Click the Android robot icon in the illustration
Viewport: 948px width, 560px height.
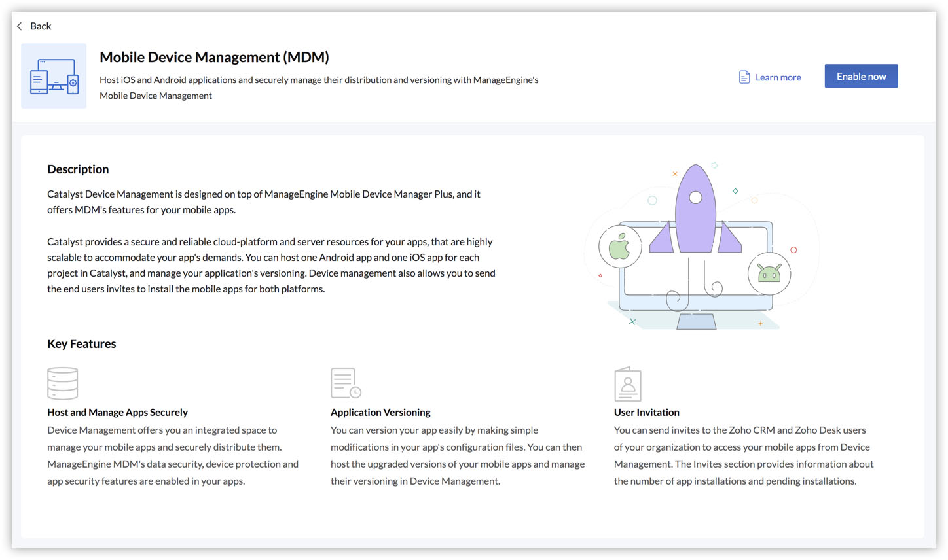click(769, 273)
